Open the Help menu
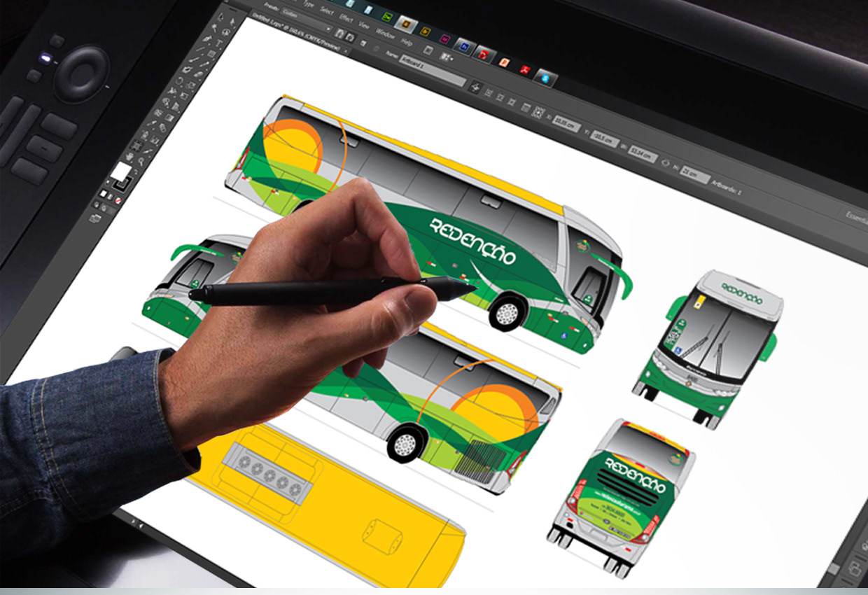 click(407, 42)
